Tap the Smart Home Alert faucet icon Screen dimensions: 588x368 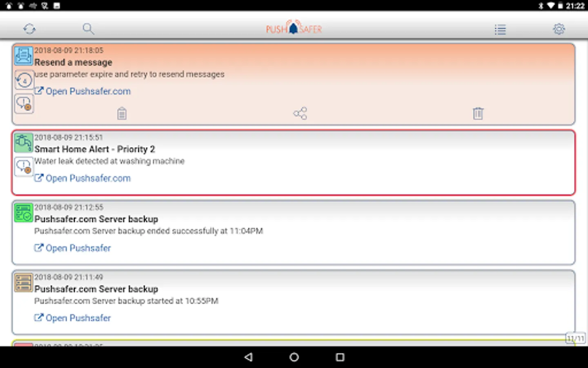[x=24, y=143]
